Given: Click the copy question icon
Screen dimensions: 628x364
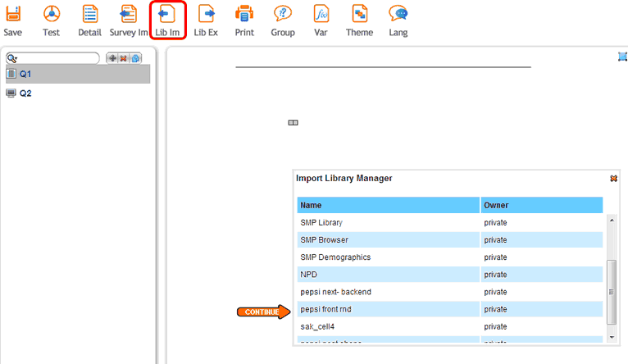Looking at the screenshot, I should point(135,58).
